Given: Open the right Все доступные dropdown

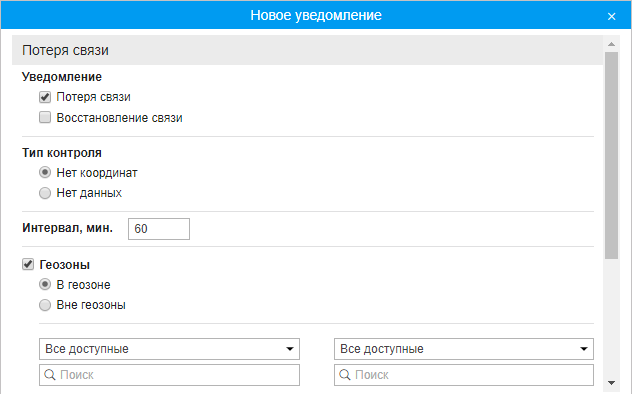Looking at the screenshot, I should pyautogui.click(x=464, y=349).
